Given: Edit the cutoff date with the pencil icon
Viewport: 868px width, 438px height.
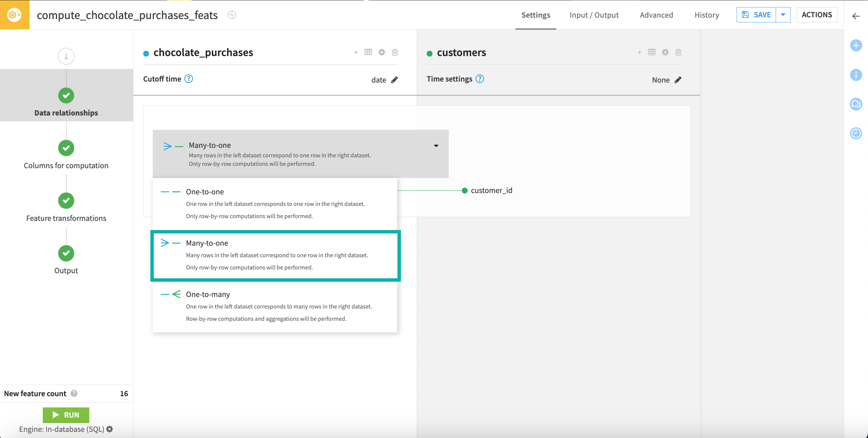Looking at the screenshot, I should [x=394, y=80].
